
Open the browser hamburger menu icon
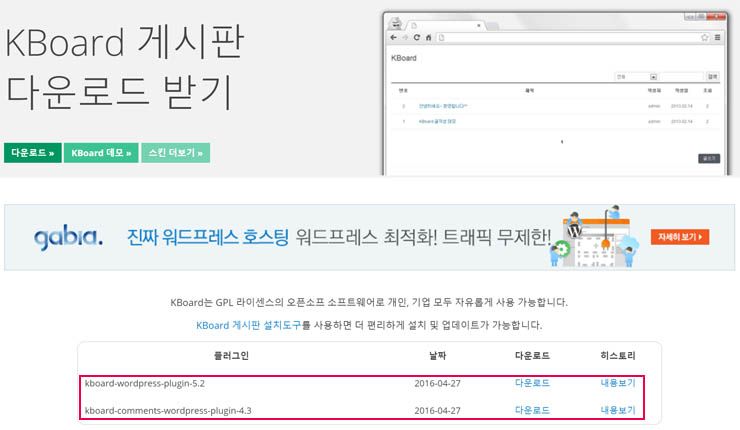tap(716, 37)
